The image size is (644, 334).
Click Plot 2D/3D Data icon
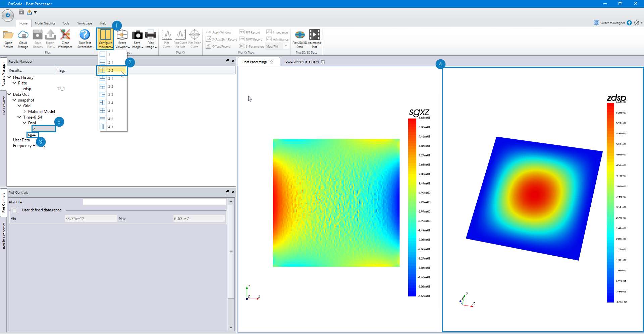(300, 35)
